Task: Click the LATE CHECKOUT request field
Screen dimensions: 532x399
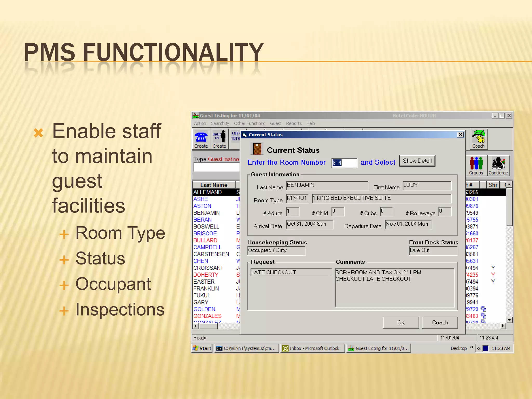Action: (291, 272)
